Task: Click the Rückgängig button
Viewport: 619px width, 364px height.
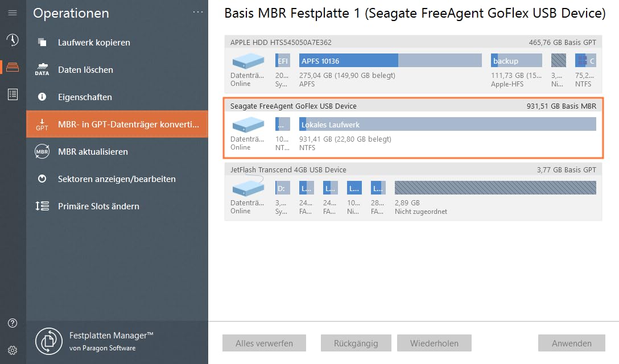Action: [x=356, y=343]
